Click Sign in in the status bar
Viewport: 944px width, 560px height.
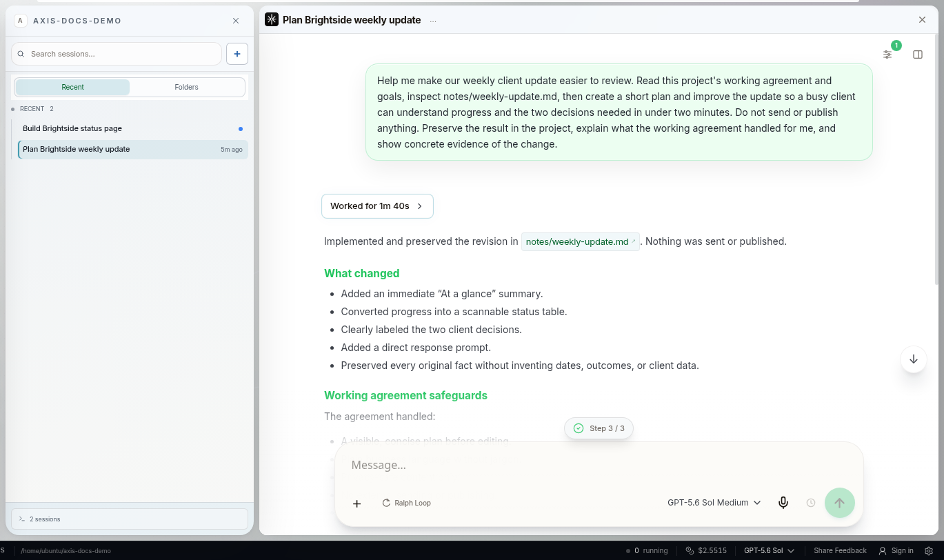tap(896, 551)
